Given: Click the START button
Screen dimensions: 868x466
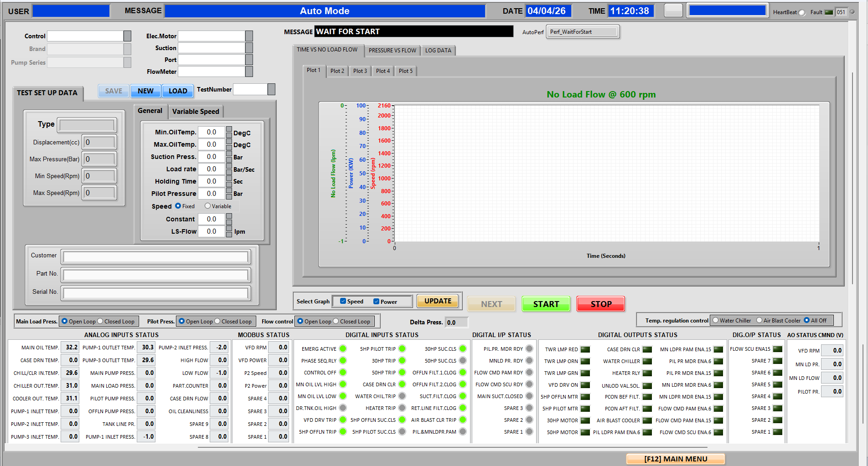Looking at the screenshot, I should (546, 304).
